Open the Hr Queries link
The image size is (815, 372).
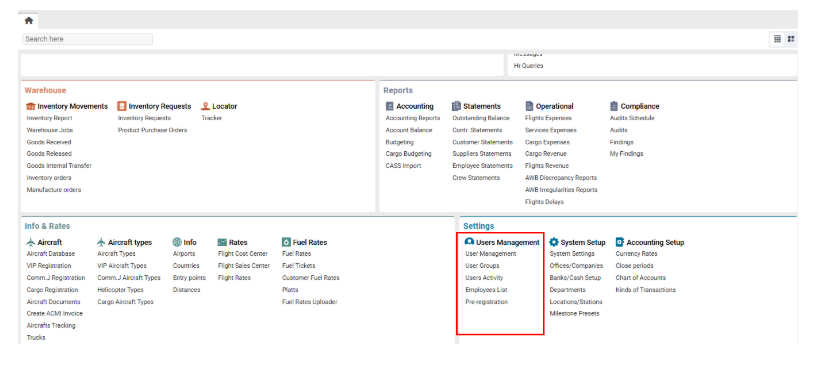[528, 66]
